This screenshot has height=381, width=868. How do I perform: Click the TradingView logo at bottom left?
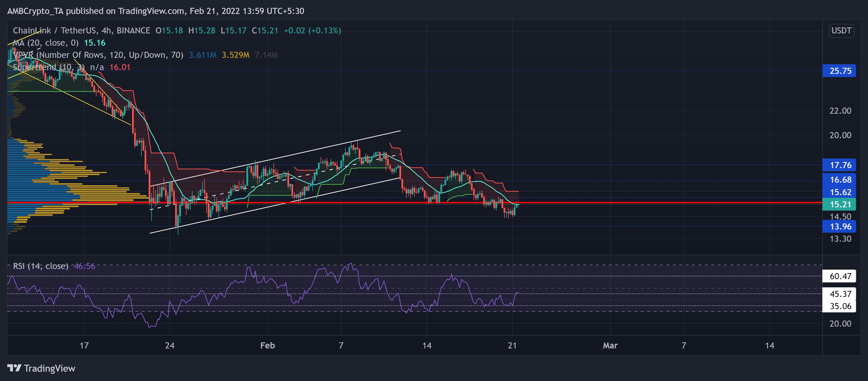point(41,368)
